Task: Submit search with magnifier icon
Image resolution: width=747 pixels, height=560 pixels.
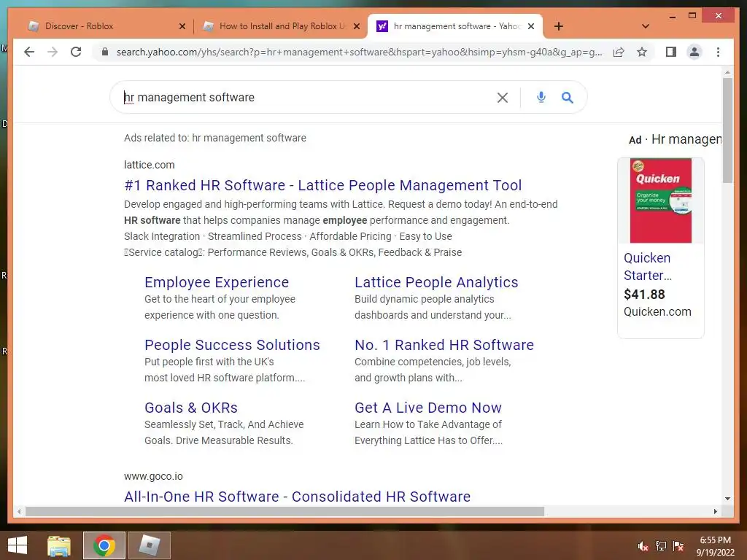Action: pyautogui.click(x=567, y=98)
